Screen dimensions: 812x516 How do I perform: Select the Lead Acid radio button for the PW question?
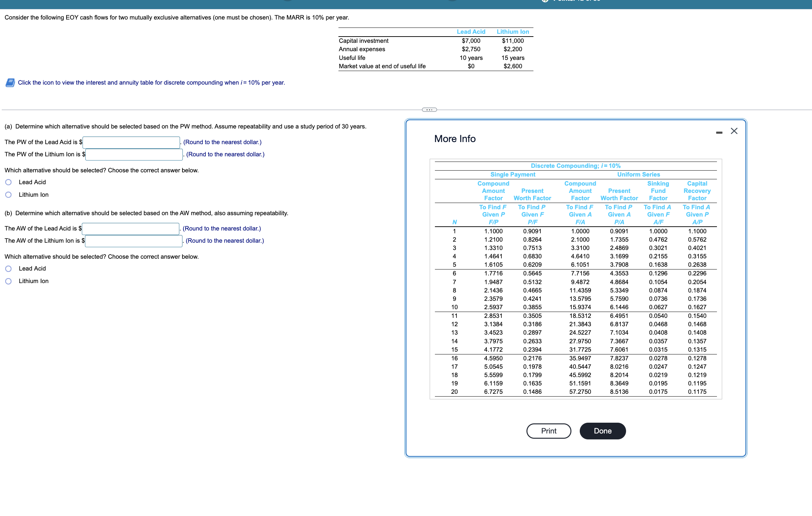[x=8, y=182]
